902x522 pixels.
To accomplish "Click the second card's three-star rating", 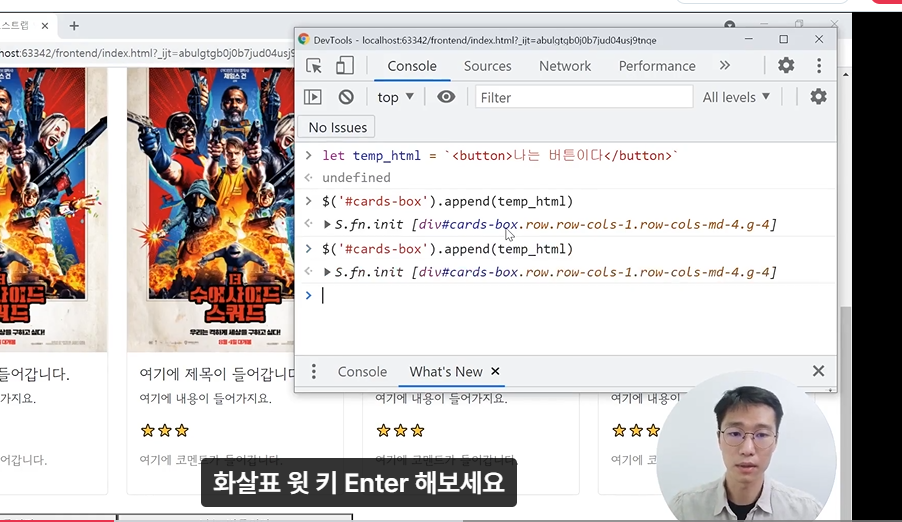I will [165, 430].
